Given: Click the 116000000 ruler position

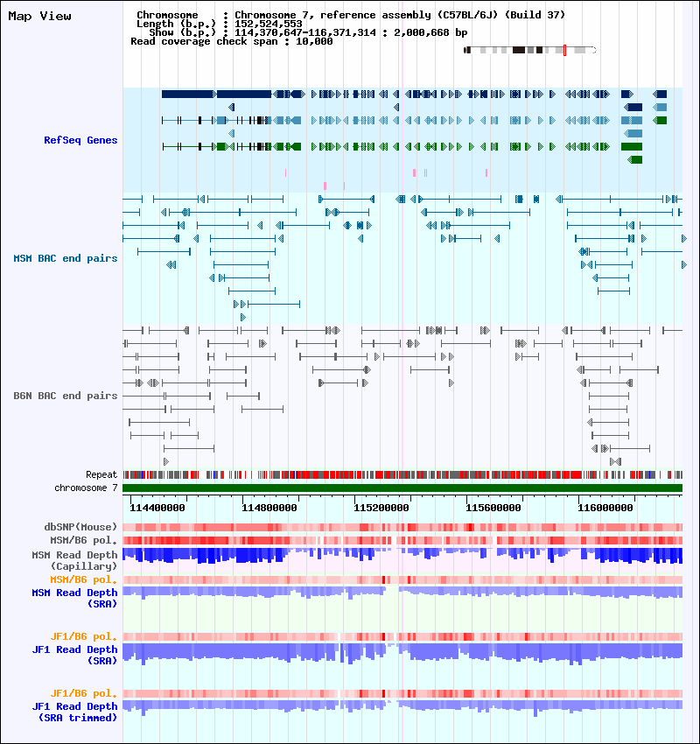Looking at the screenshot, I should (x=605, y=508).
